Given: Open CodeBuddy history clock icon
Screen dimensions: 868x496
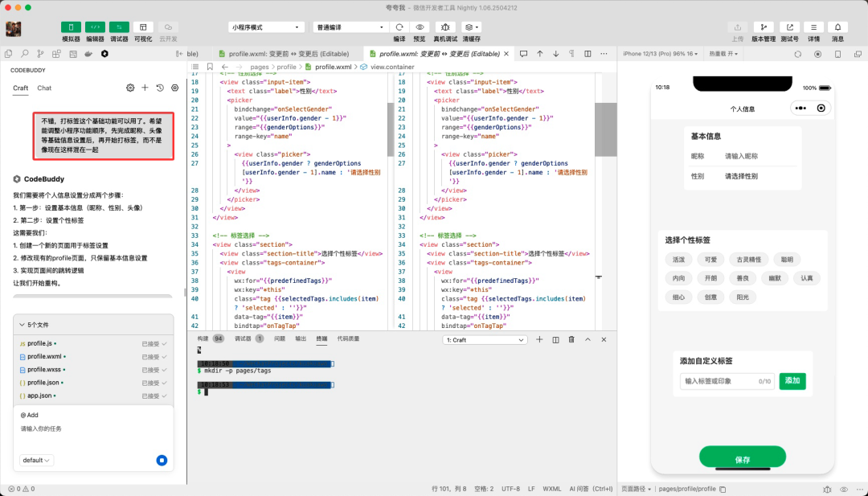Looking at the screenshot, I should (160, 88).
